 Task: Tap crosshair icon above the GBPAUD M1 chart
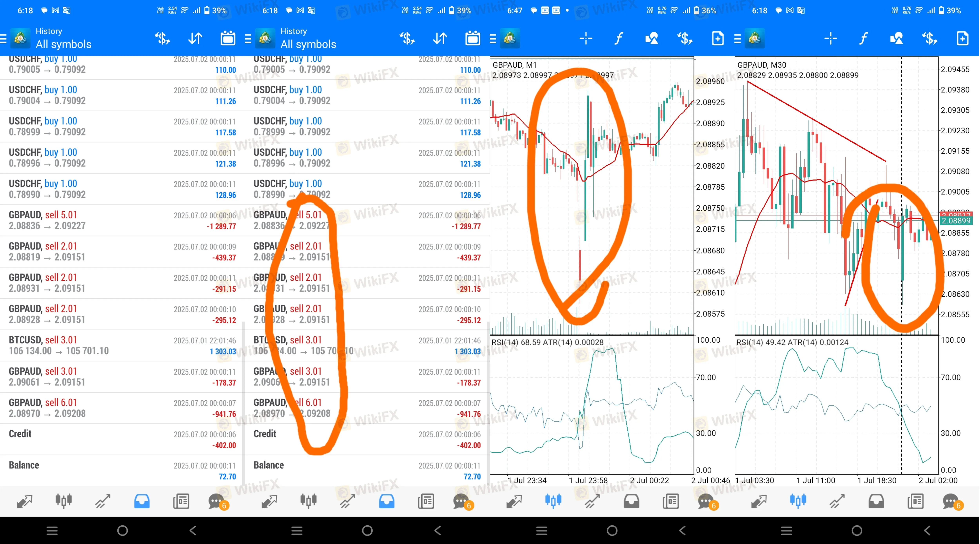(x=586, y=38)
